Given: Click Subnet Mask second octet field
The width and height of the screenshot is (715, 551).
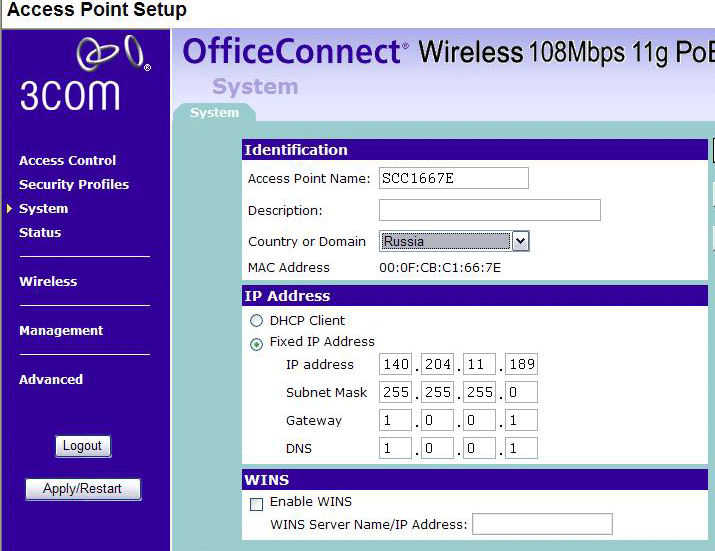Looking at the screenshot, I should 437,392.
